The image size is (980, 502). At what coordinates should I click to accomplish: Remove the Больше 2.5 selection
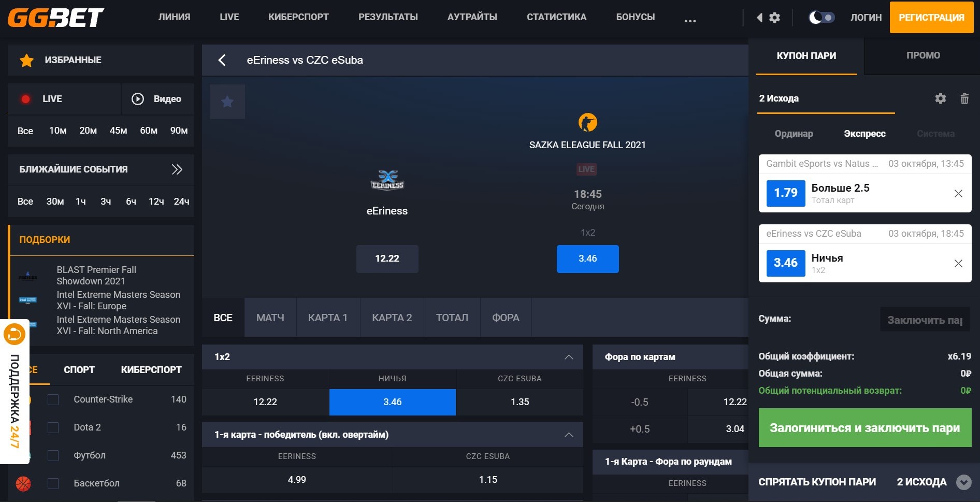[x=958, y=193]
